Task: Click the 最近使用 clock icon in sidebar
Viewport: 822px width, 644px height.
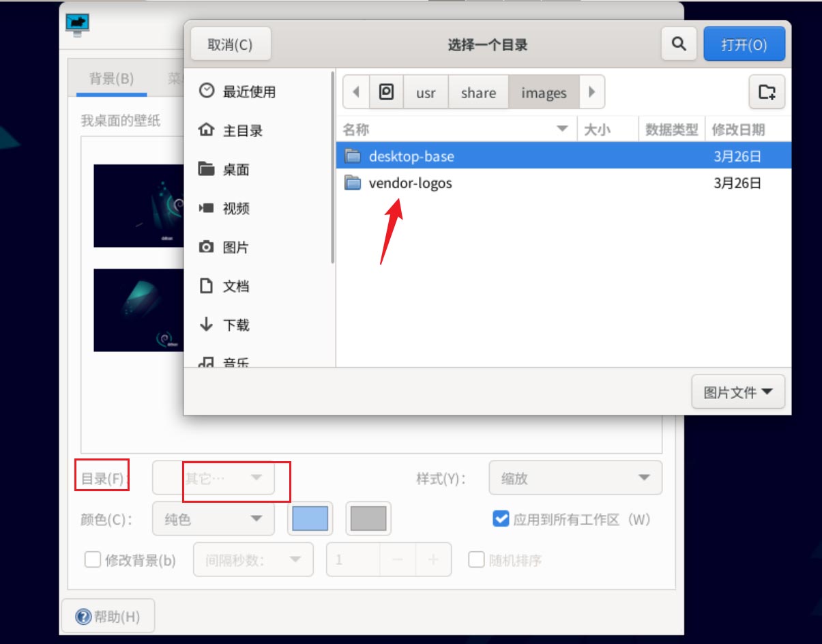Action: click(x=206, y=91)
